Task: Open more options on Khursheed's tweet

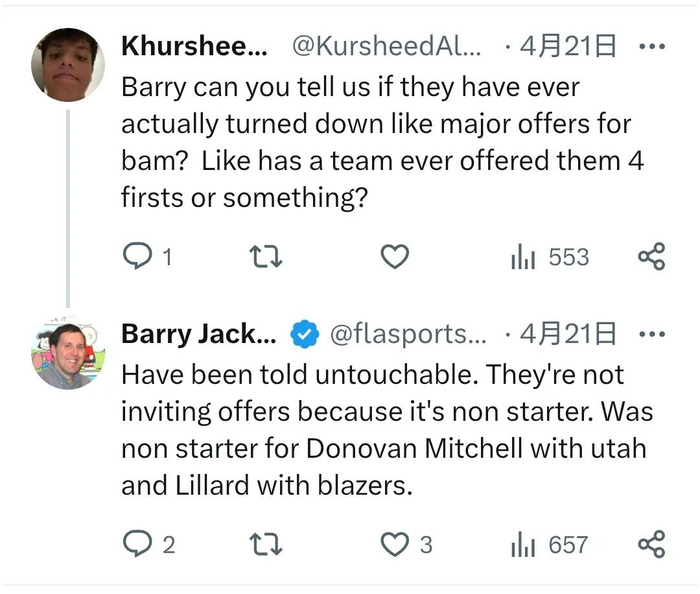Action: [x=651, y=46]
